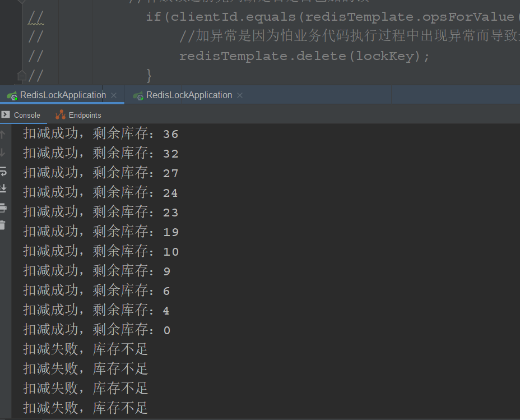Screen dimensions: 520x420
Task: Click the console line showing 剩余库存: 24
Action: (x=101, y=192)
